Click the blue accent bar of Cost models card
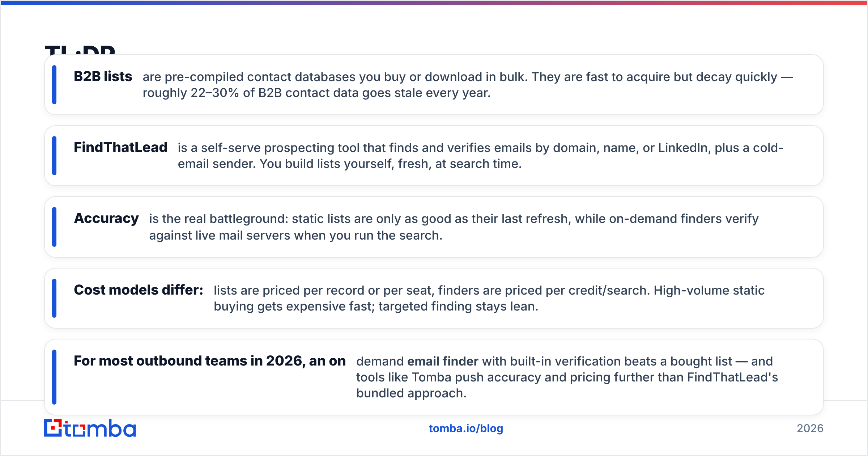This screenshot has width=868, height=456. pyautogui.click(x=54, y=298)
